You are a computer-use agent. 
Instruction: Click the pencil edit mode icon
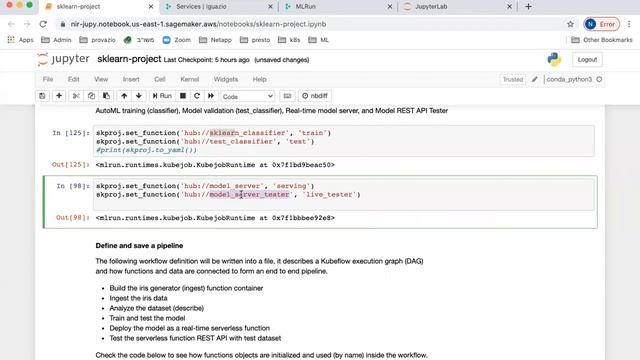534,80
